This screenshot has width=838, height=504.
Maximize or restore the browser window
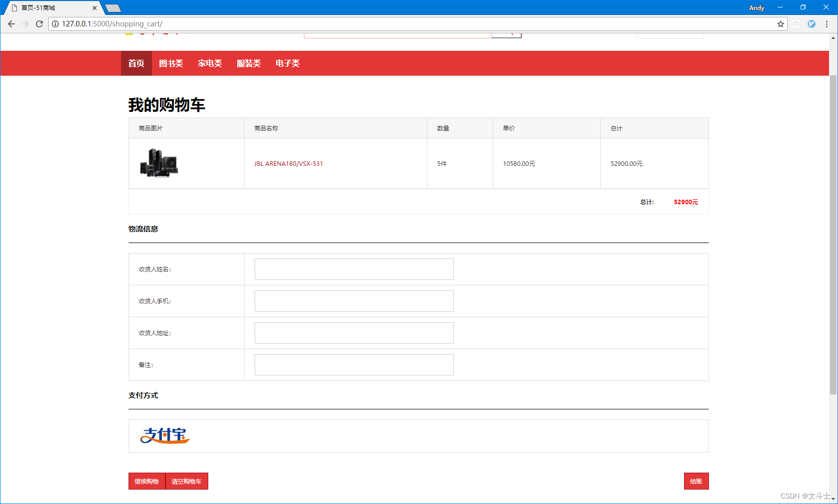[803, 7]
